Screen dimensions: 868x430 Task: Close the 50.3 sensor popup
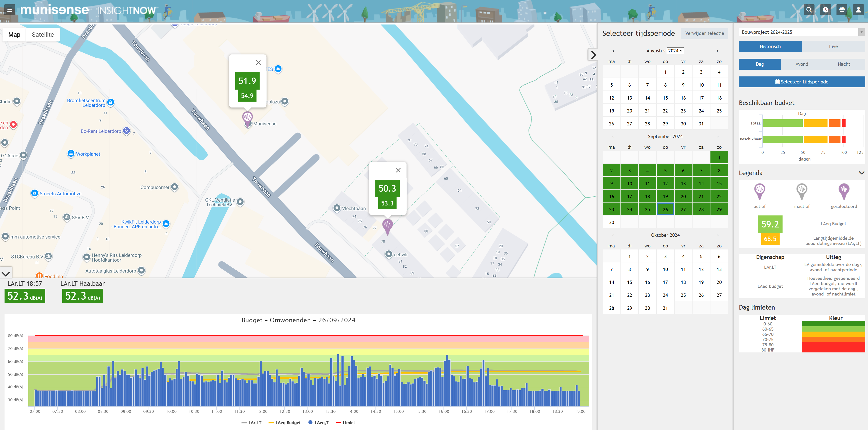(x=398, y=170)
